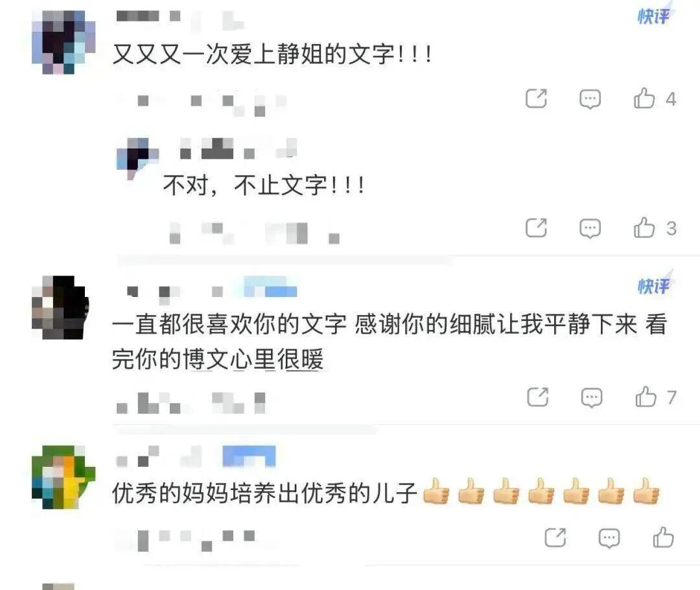Open the avatar beside 一直都很喜欢你的文字
The width and height of the screenshot is (700, 590).
[x=60, y=307]
